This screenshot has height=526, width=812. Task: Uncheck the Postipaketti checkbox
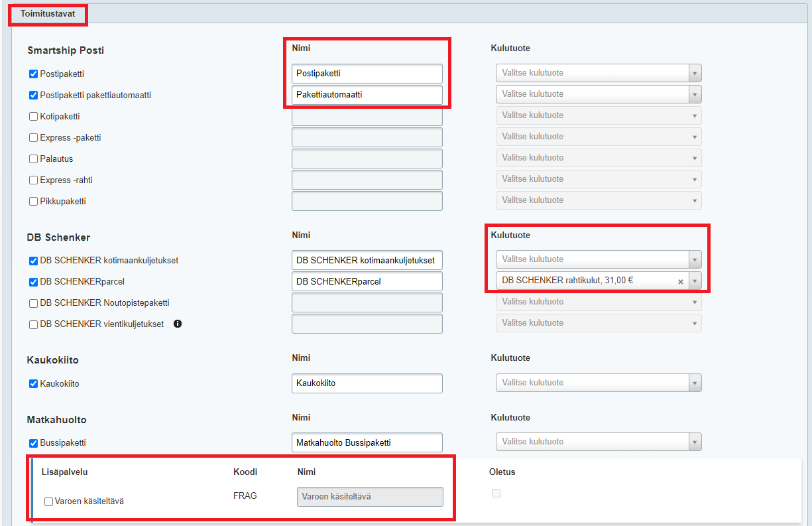(34, 74)
